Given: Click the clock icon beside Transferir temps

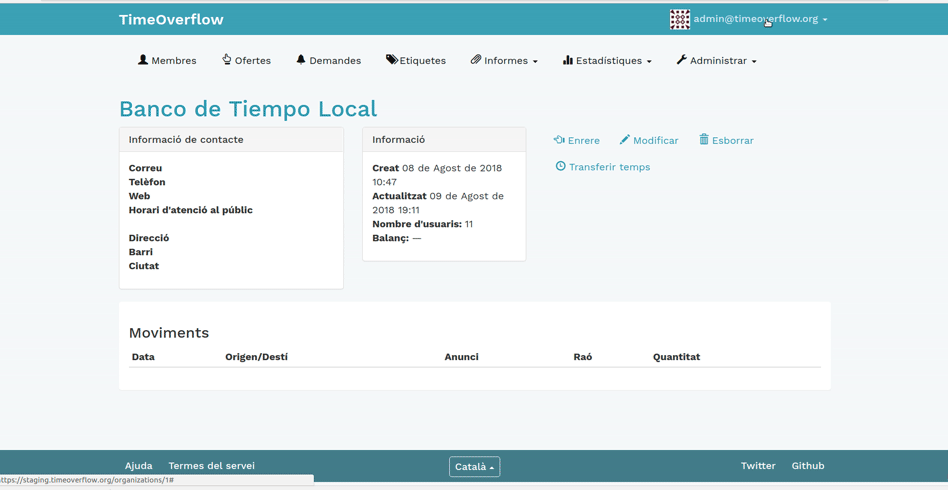Looking at the screenshot, I should point(560,166).
